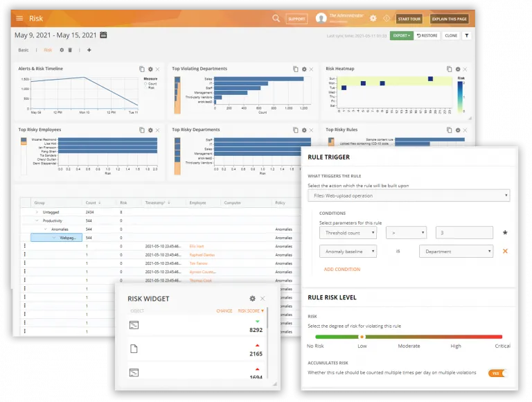Adjust the rule risk level slider handle
Image resolution: width=532 pixels, height=402 pixels.
362,337
